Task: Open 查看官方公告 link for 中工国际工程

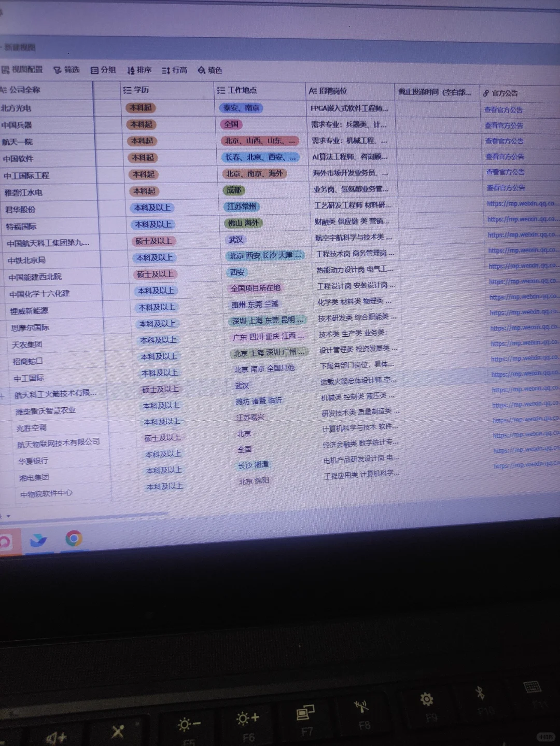Action: pyautogui.click(x=505, y=172)
